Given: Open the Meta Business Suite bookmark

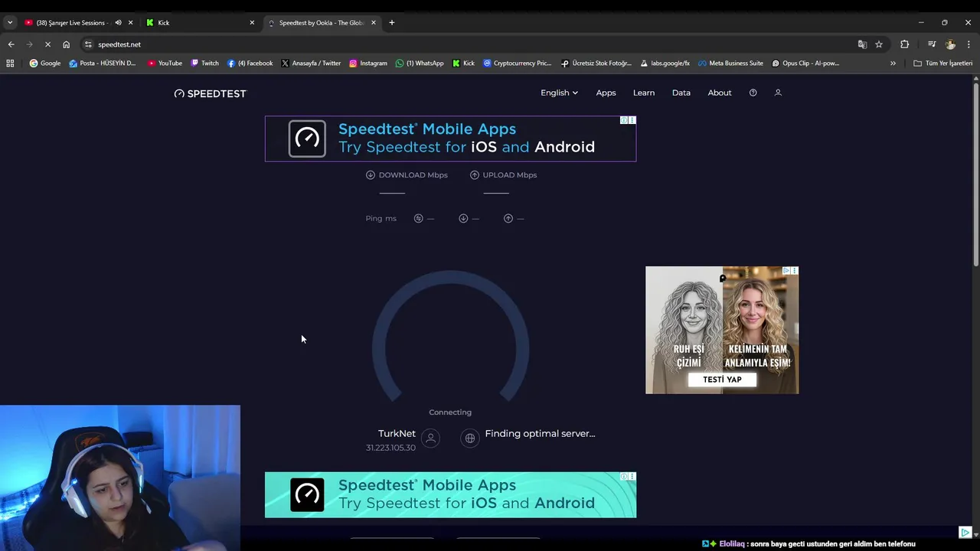Looking at the screenshot, I should [730, 64].
